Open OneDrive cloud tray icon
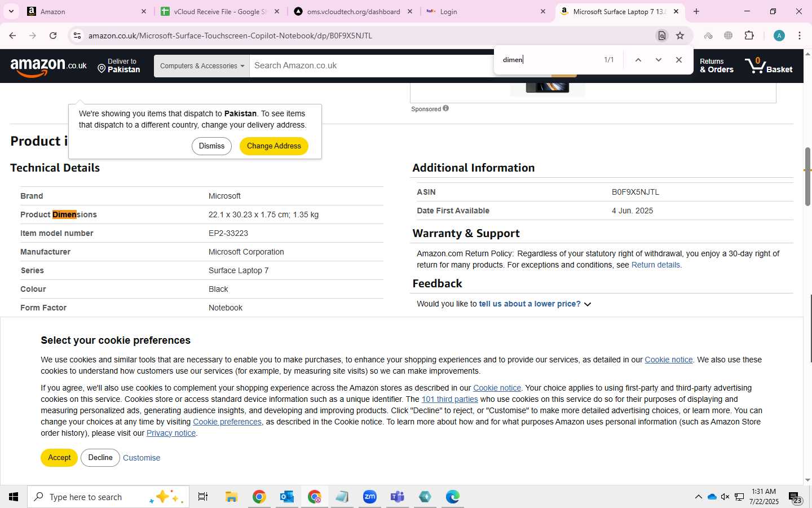This screenshot has width=812, height=508. pyautogui.click(x=712, y=497)
